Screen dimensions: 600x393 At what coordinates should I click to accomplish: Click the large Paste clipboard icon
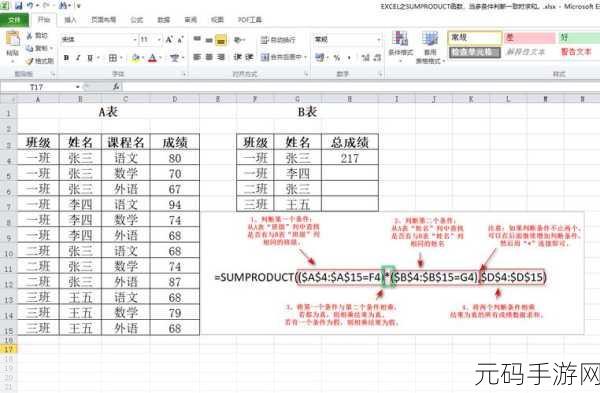point(13,39)
